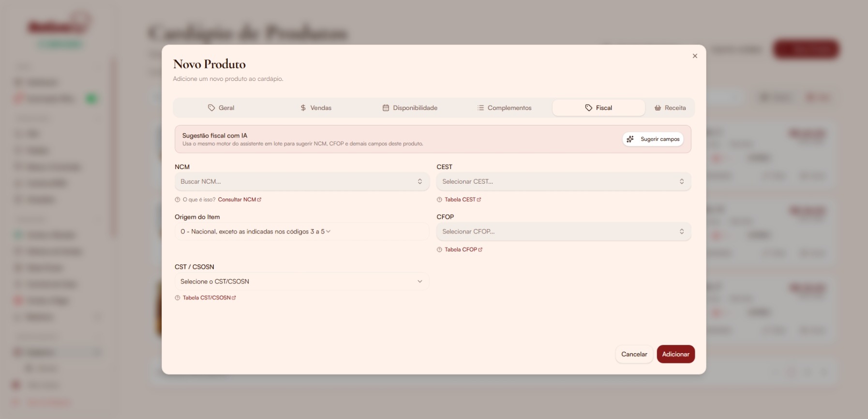
Task: Click the calendar icon on Disponibilidade tab
Action: click(x=386, y=108)
